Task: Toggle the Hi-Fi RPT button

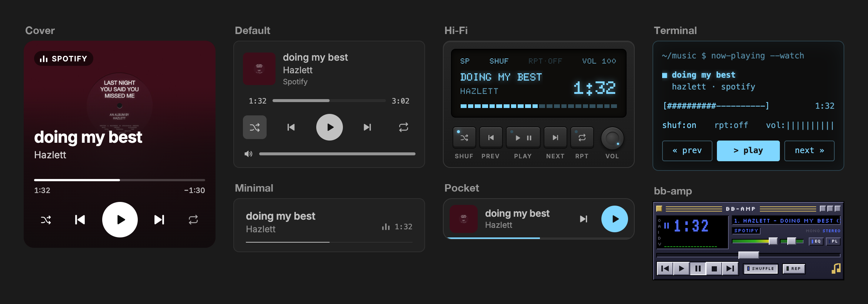Action: 582,138
